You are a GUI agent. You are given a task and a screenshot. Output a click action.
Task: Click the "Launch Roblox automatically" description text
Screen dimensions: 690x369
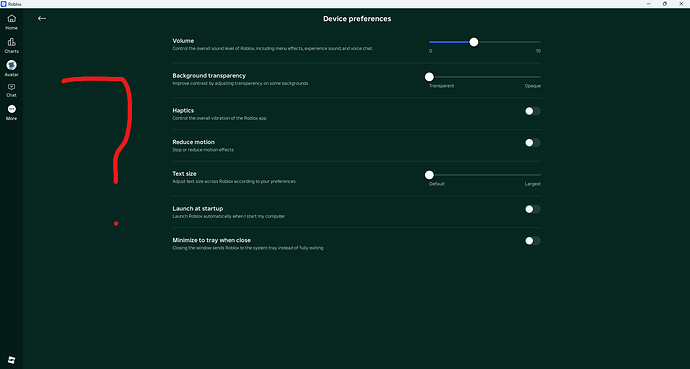coord(229,216)
